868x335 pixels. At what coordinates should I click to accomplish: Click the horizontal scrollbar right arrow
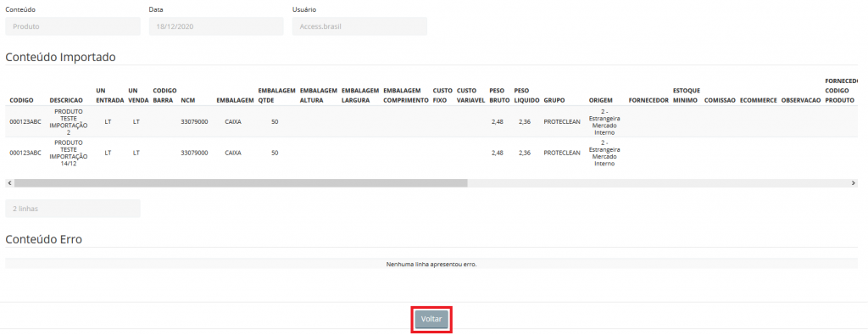pyautogui.click(x=853, y=182)
